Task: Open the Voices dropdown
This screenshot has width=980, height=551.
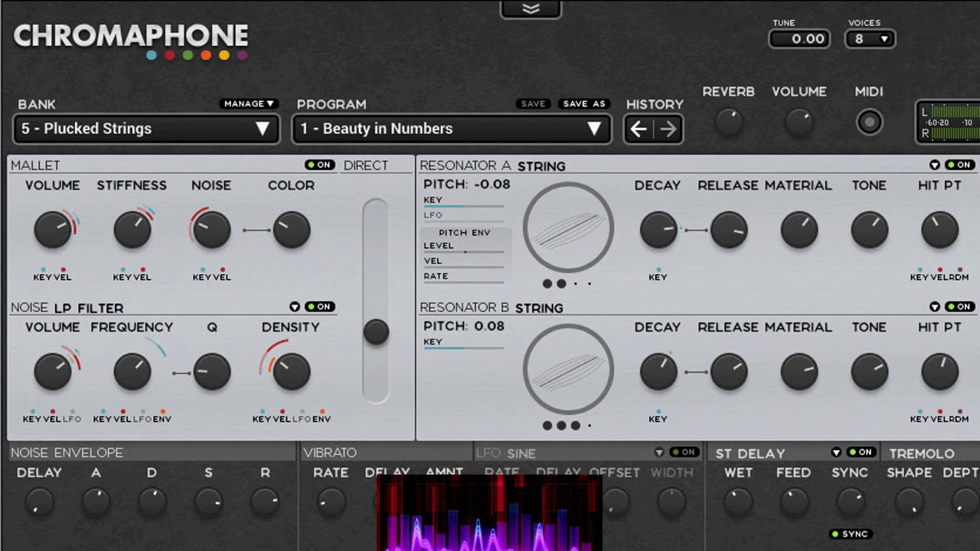Action: 870,39
